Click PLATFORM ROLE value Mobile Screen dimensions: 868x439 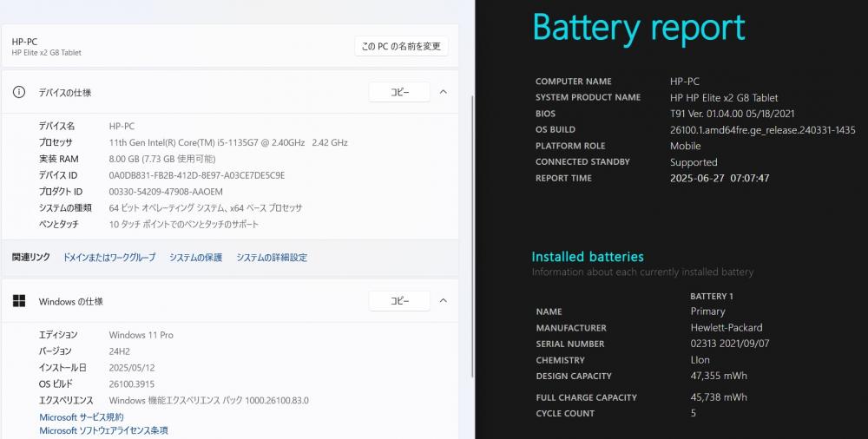point(686,146)
